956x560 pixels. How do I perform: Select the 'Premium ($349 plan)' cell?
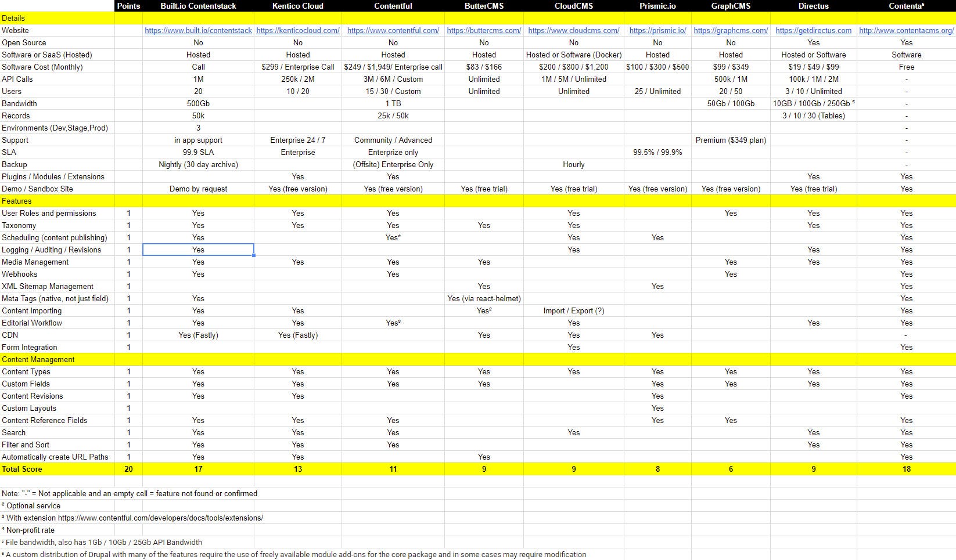[x=731, y=140]
